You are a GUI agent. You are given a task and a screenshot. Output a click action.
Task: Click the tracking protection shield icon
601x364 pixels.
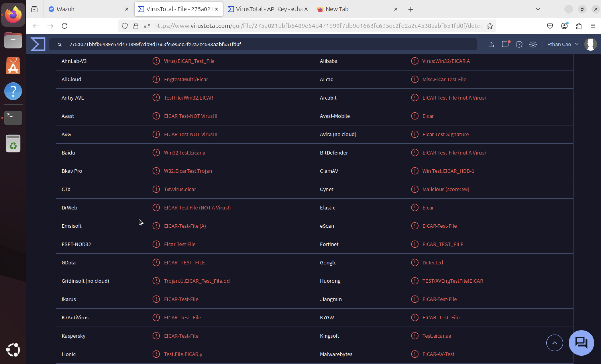(x=125, y=26)
